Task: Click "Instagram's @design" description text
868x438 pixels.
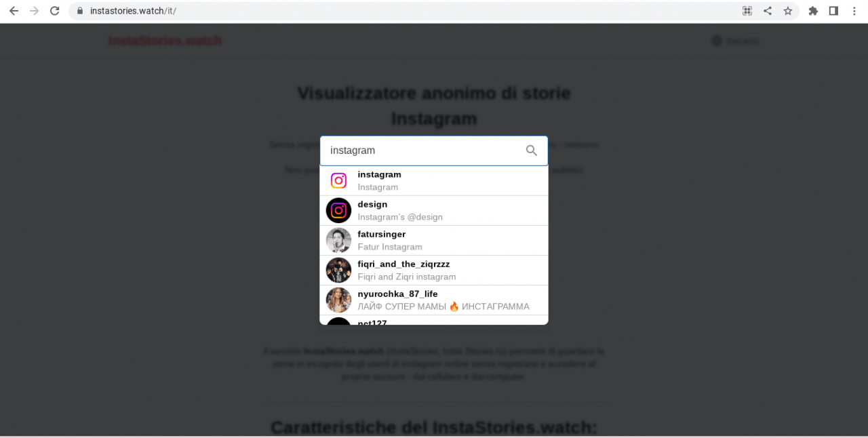Action: pos(400,217)
